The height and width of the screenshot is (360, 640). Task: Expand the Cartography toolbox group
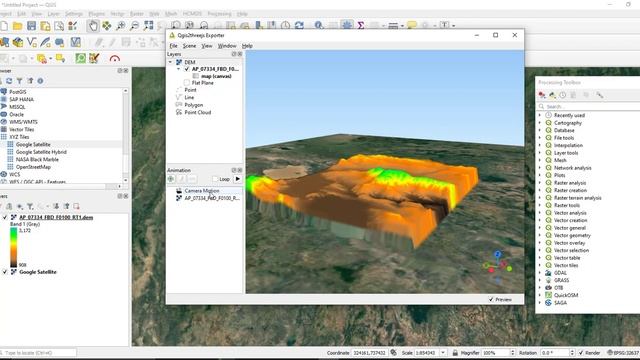(x=540, y=123)
